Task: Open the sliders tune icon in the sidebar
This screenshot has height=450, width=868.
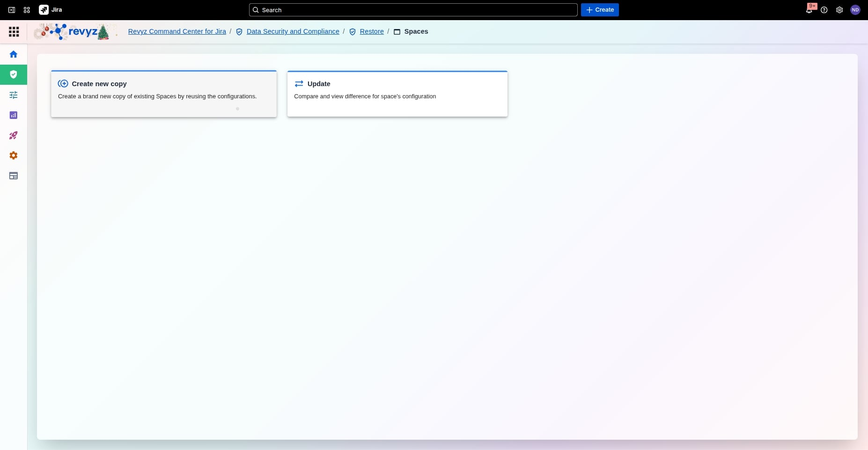Action: [x=14, y=95]
